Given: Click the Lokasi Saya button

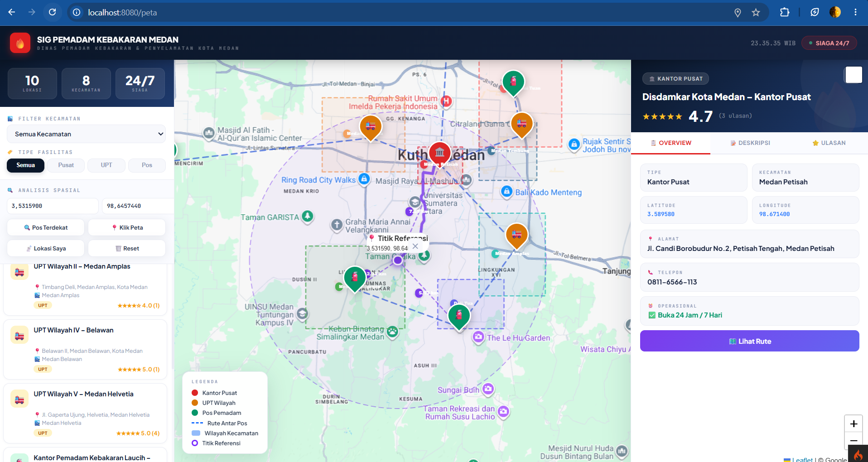Looking at the screenshot, I should 46,248.
